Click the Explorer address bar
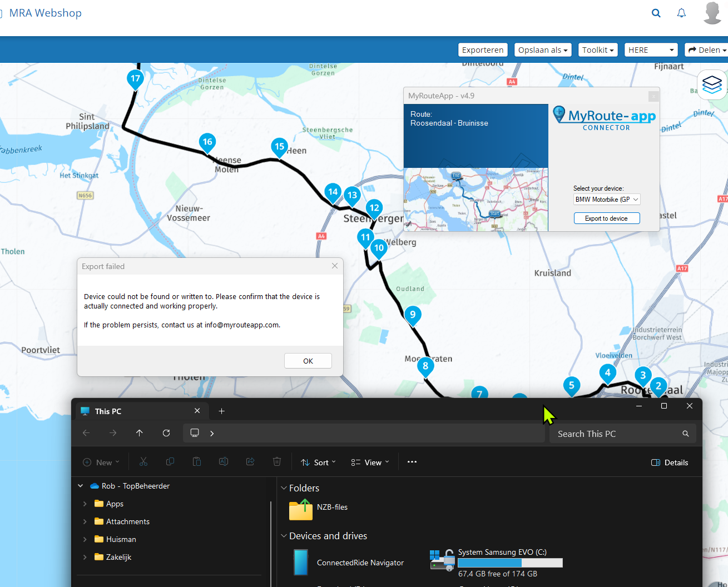 [x=364, y=433]
